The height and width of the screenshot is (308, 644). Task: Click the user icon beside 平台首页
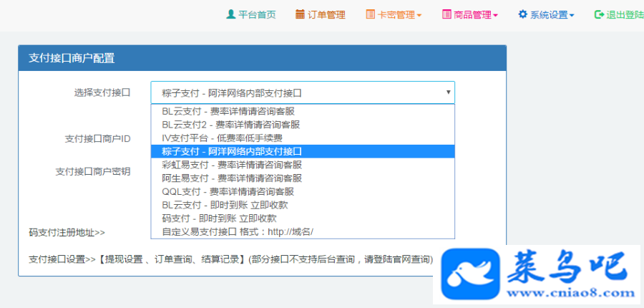230,14
